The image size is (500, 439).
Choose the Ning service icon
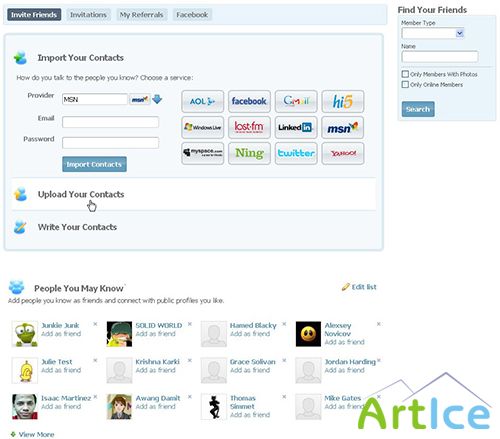[249, 153]
